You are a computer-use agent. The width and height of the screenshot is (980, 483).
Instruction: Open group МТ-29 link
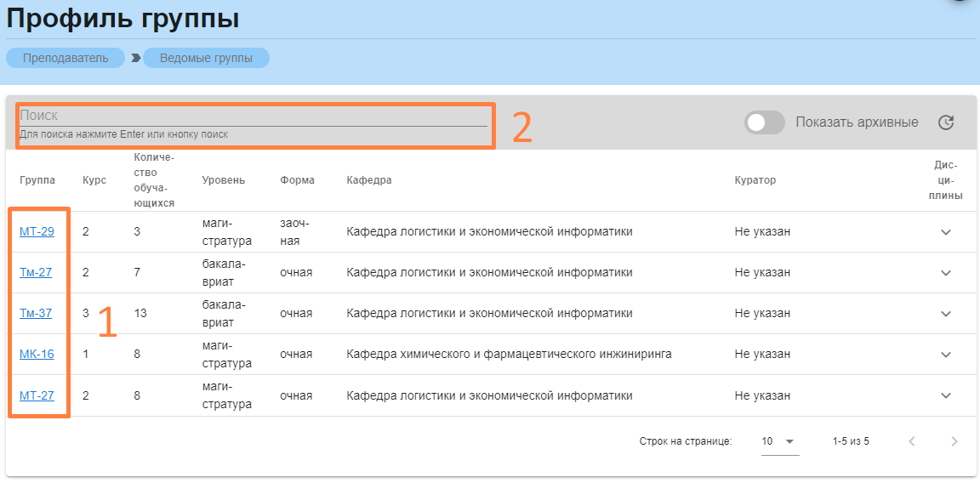(x=37, y=231)
